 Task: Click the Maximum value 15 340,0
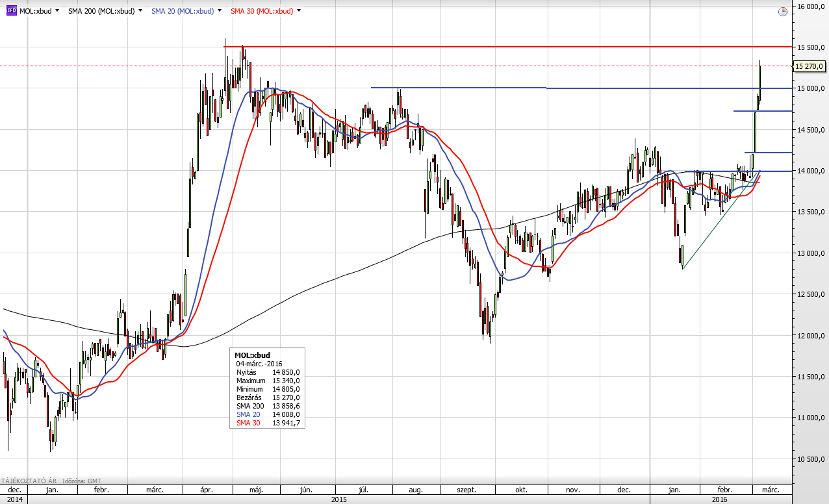(x=286, y=381)
